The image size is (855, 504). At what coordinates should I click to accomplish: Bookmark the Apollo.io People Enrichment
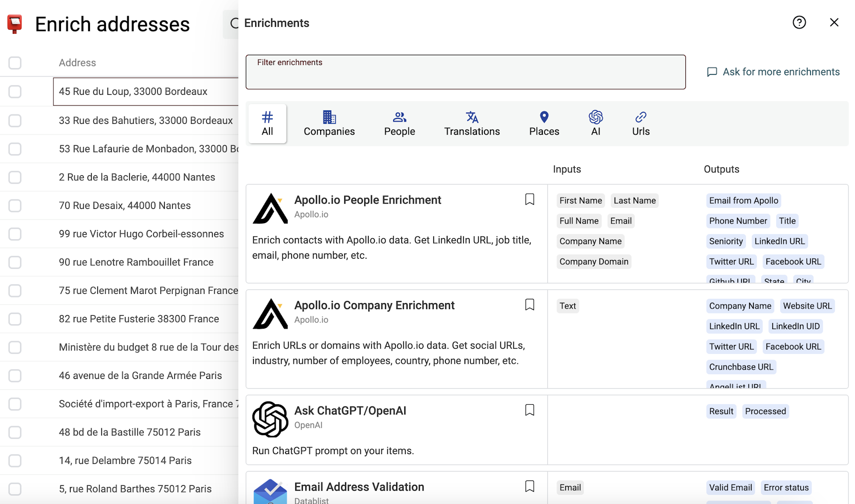pyautogui.click(x=529, y=199)
